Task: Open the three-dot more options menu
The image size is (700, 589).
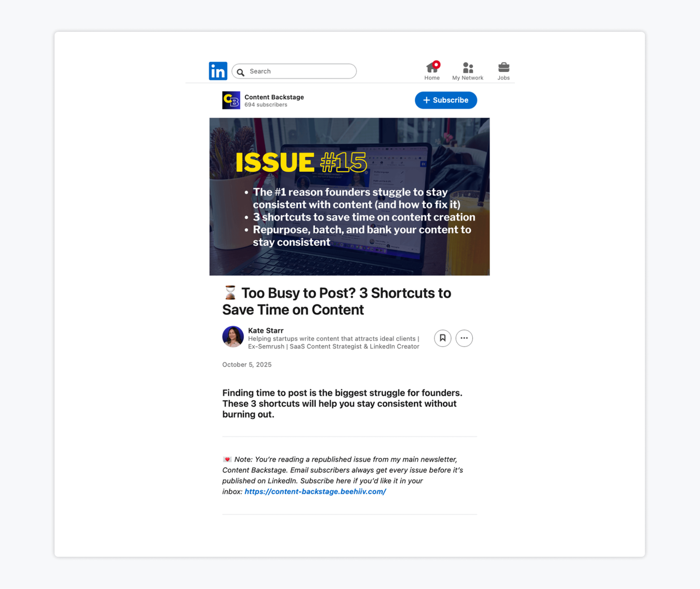Action: [464, 338]
